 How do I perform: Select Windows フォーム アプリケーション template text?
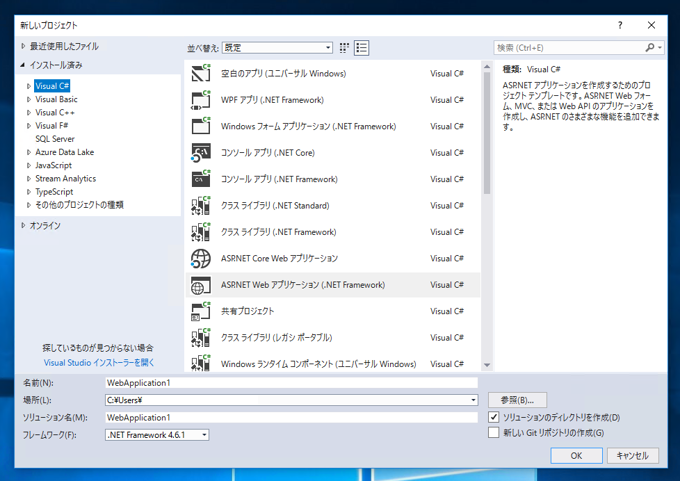click(x=308, y=126)
